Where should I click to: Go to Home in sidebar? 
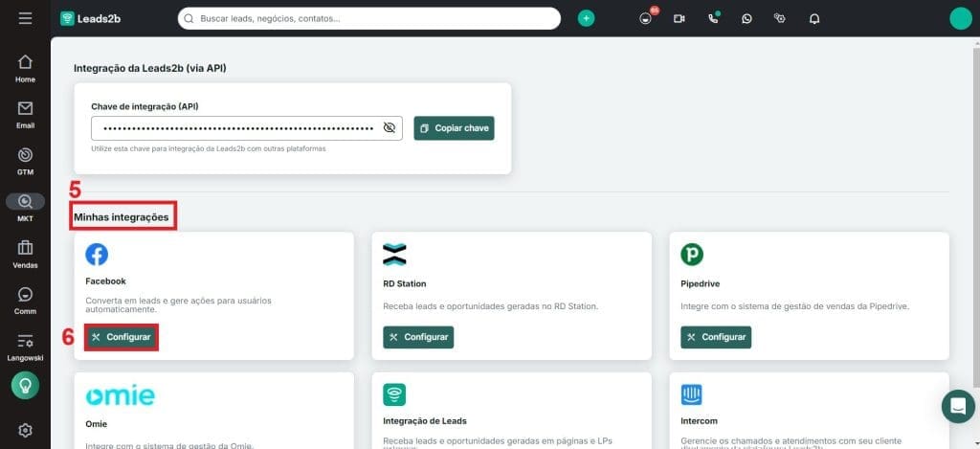coord(25,69)
